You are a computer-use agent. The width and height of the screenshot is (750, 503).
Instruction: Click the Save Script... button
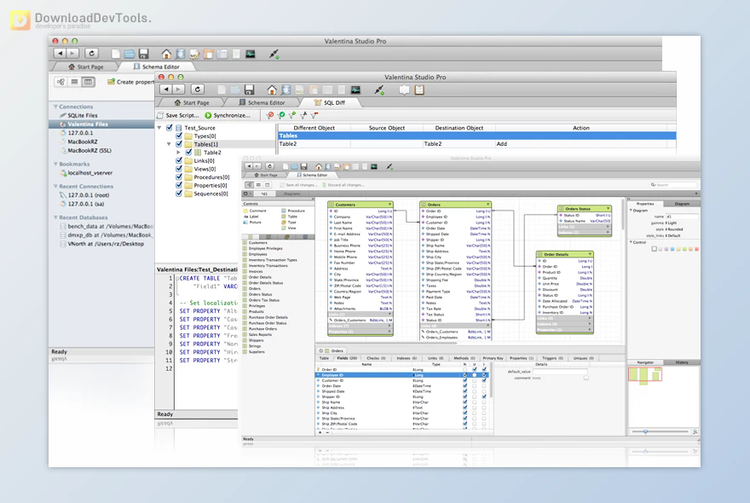tap(177, 115)
